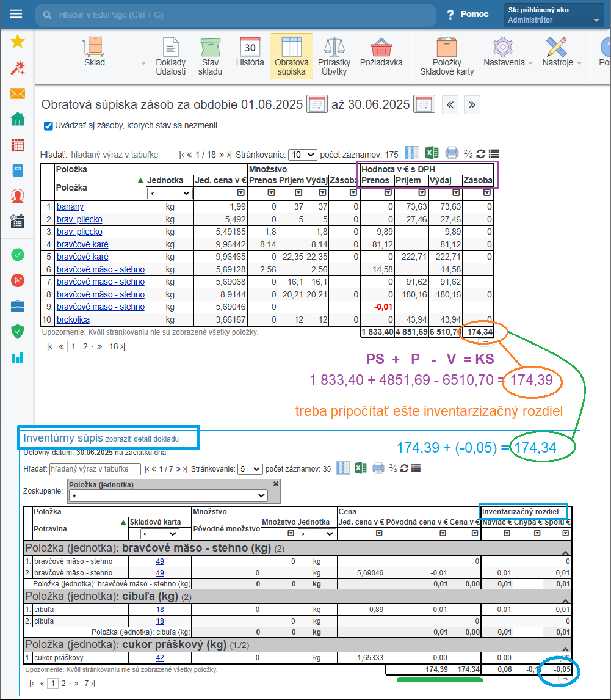
Task: Open the hamburger main menu
Action: 16,14
